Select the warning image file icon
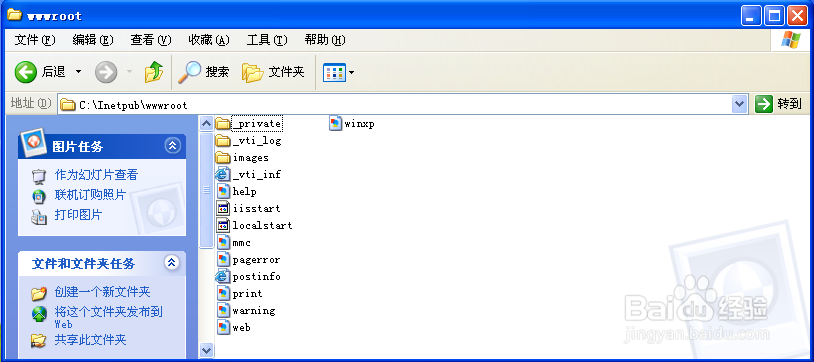 click(x=223, y=311)
